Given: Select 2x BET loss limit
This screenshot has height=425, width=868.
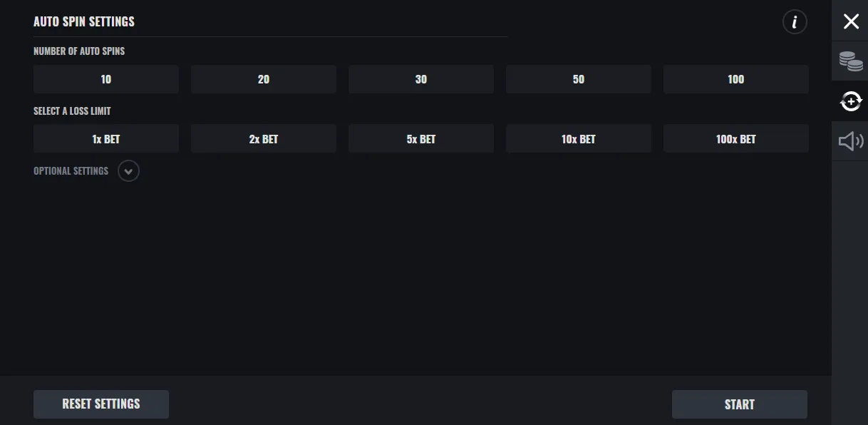Looking at the screenshot, I should tap(264, 139).
